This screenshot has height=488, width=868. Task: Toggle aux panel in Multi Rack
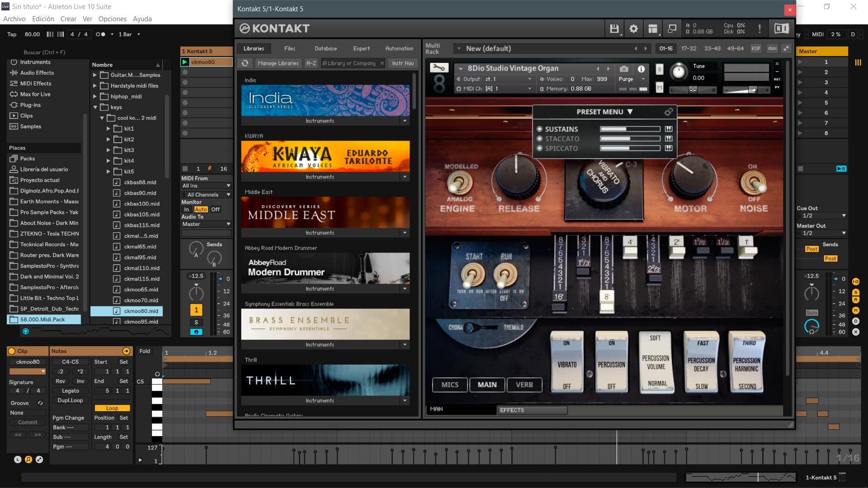pos(772,48)
